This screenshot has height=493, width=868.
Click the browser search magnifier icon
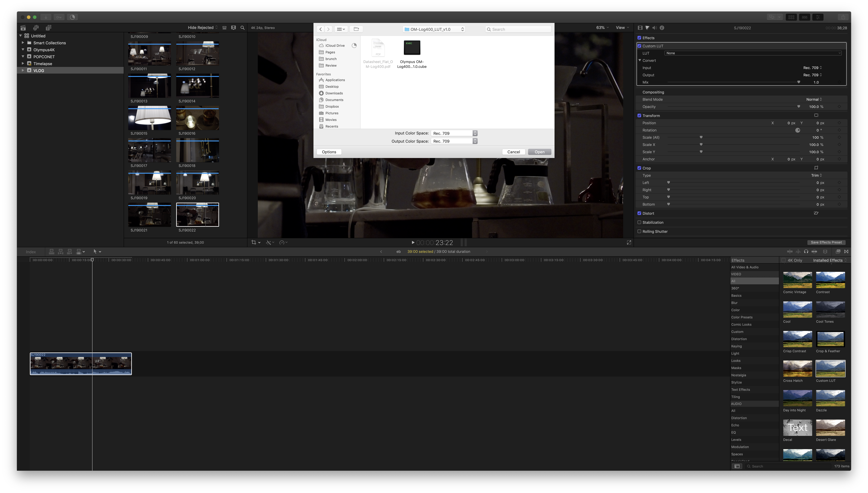coord(243,28)
